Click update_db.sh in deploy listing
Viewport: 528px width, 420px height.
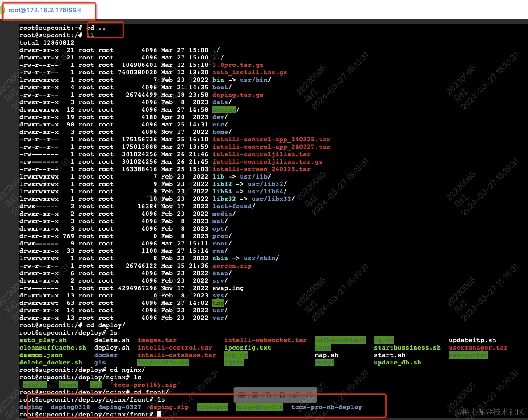pos(398,362)
